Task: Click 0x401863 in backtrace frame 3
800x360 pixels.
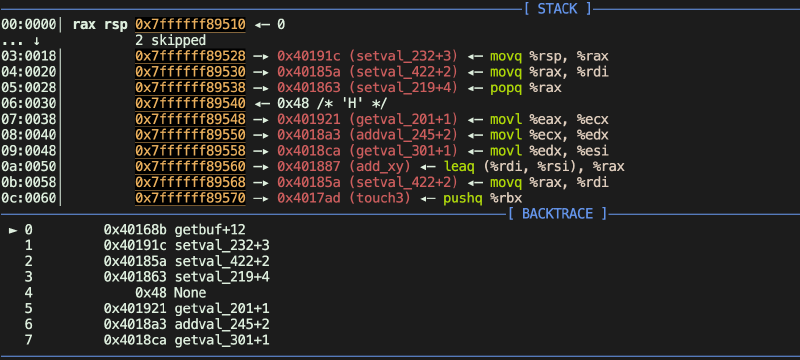Action: [135, 277]
